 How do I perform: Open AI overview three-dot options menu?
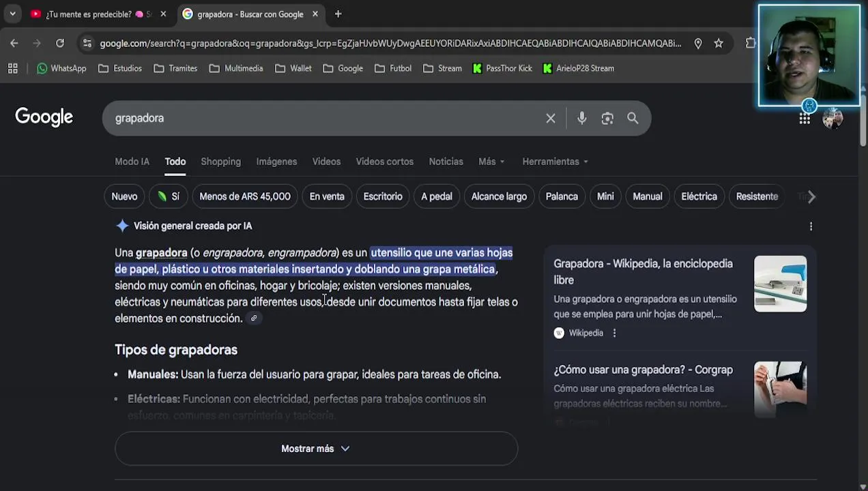811,226
